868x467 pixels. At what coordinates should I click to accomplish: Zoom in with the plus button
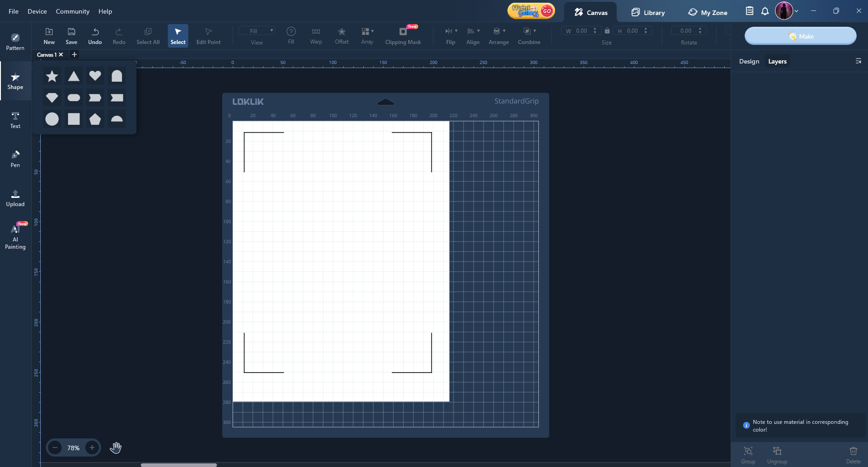coord(92,448)
